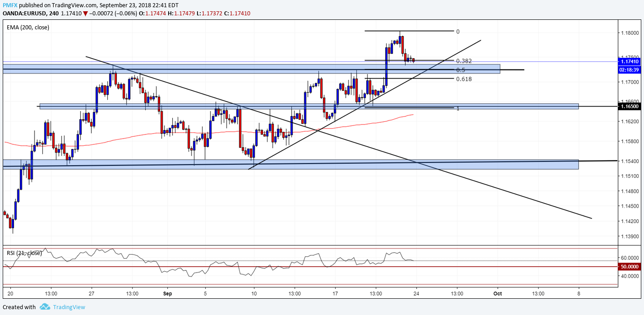This screenshot has width=644, height=315.
Task: Click the 1.14500 price axis label
Action: click(x=630, y=207)
